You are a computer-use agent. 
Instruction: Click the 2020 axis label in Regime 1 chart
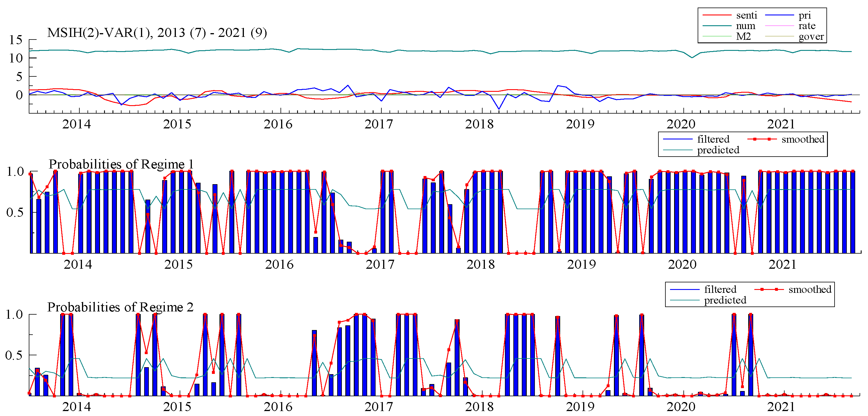[x=682, y=264]
